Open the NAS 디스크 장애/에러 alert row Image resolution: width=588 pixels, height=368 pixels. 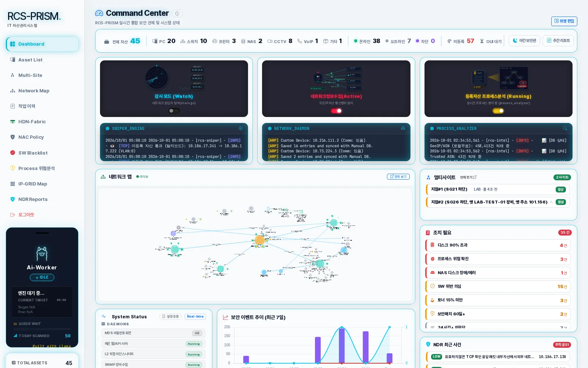coord(498,273)
